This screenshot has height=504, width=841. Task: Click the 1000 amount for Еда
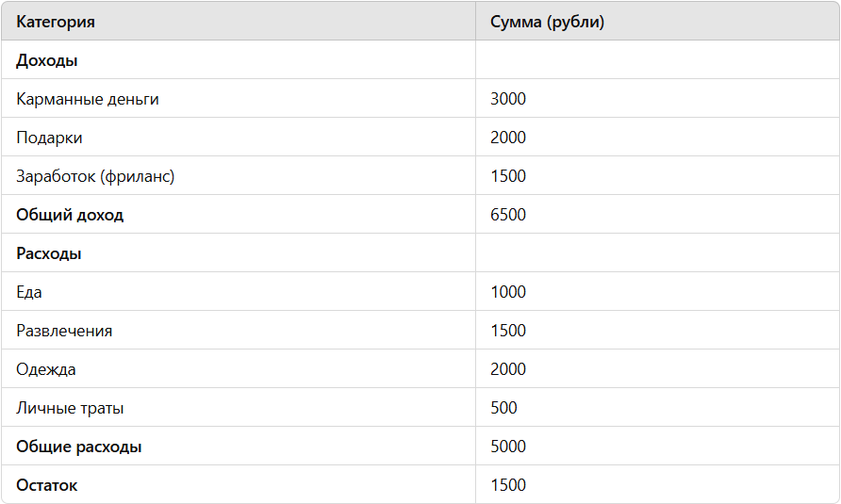click(x=508, y=292)
